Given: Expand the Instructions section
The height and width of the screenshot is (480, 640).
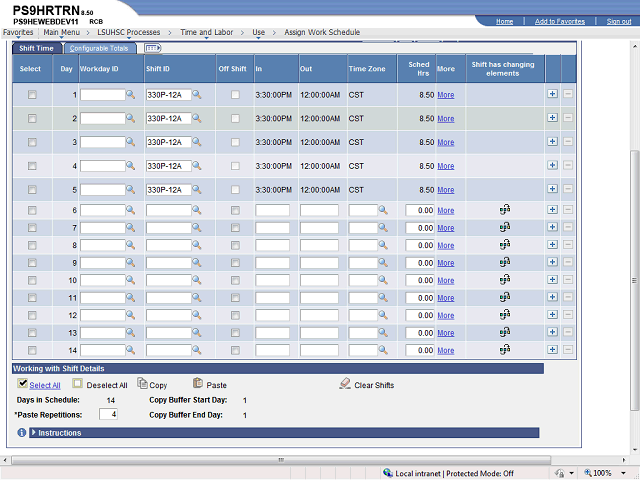Looking at the screenshot, I should tap(33, 432).
